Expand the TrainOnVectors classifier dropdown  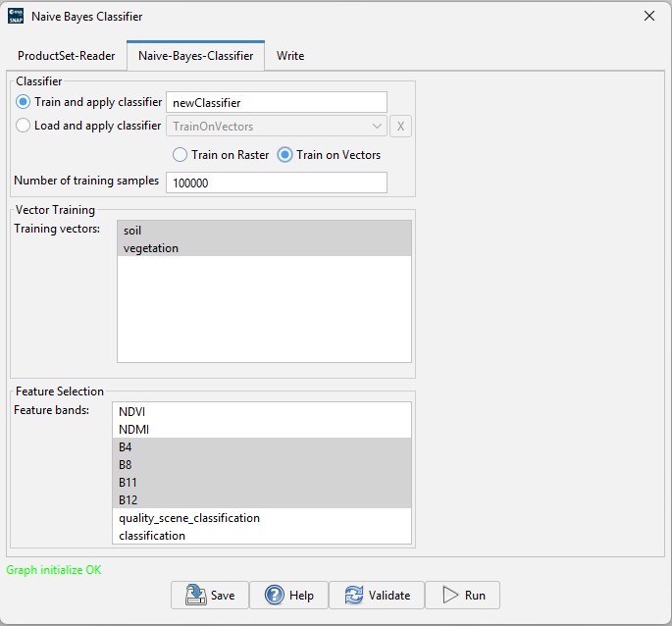379,127
